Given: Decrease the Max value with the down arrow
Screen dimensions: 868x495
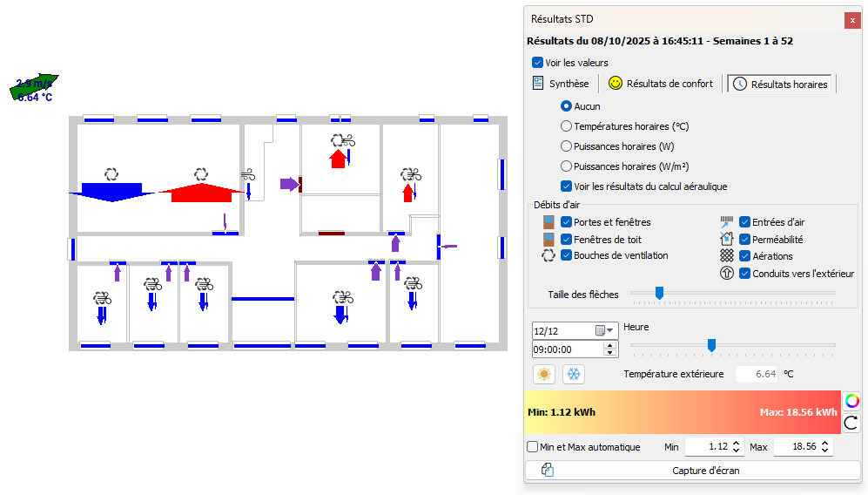Looking at the screenshot, I should point(824,450).
